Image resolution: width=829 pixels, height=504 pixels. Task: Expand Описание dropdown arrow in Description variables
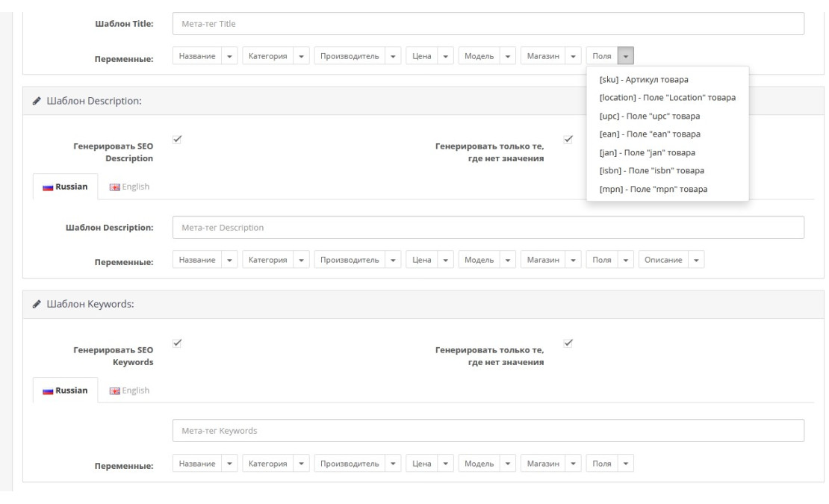tap(697, 260)
